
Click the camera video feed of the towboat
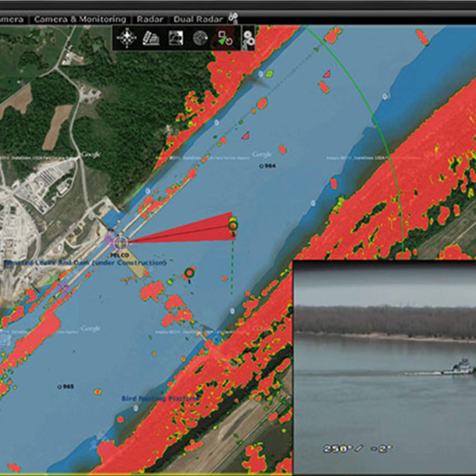[384, 367]
